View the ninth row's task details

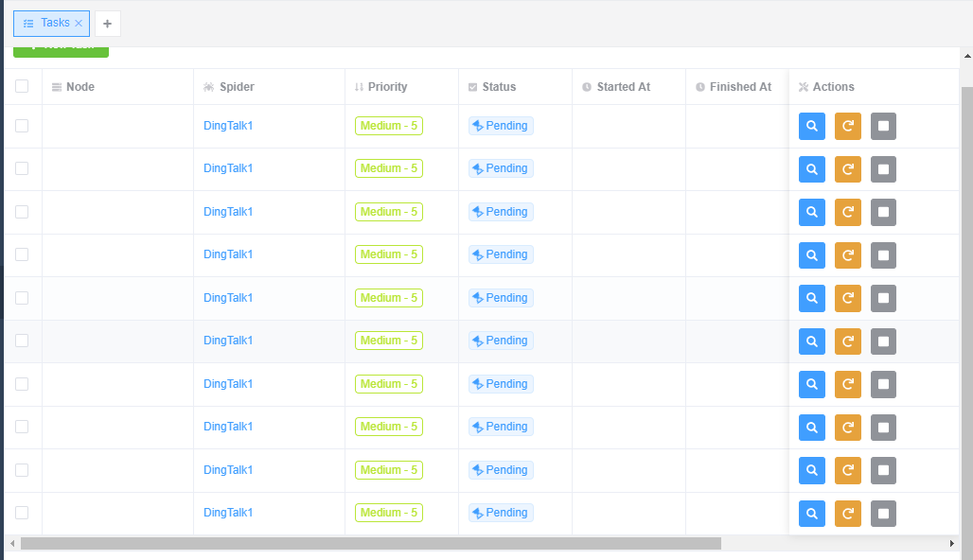pyautogui.click(x=812, y=471)
